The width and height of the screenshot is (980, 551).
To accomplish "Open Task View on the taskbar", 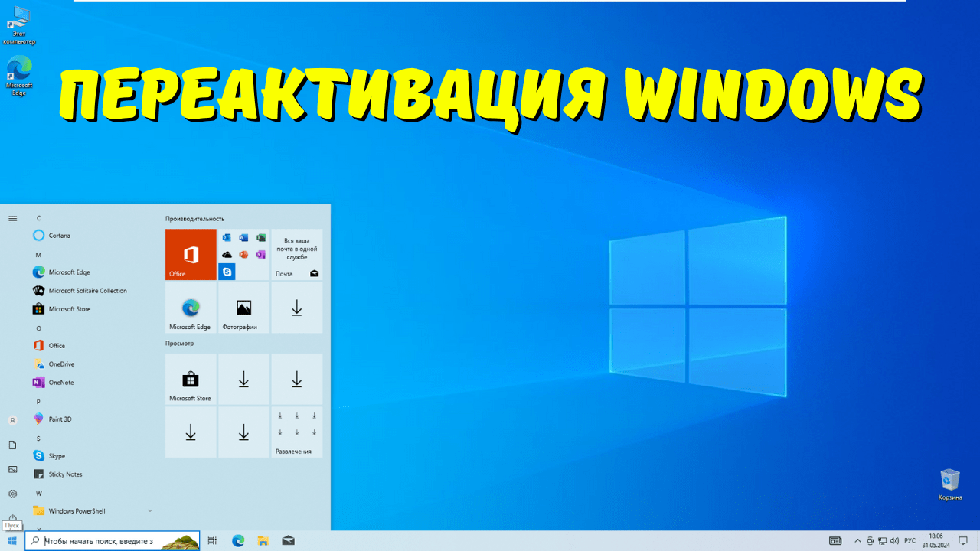I will coord(213,541).
